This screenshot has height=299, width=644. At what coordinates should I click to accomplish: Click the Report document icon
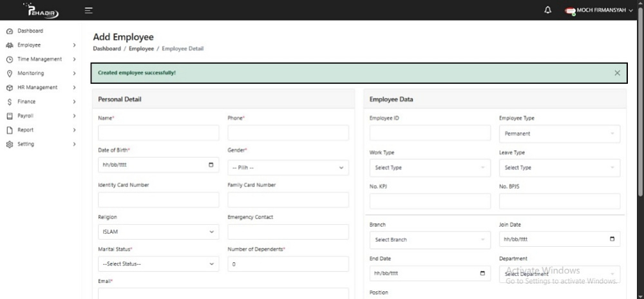(10, 130)
